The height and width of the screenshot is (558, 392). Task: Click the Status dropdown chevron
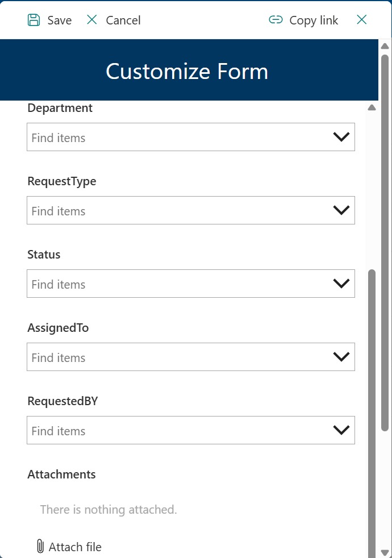(341, 283)
